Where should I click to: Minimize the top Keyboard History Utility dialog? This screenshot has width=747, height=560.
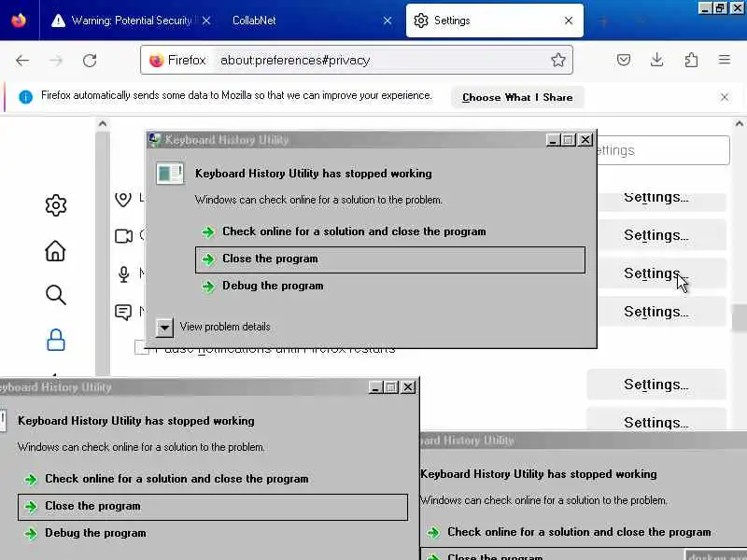[x=552, y=140]
